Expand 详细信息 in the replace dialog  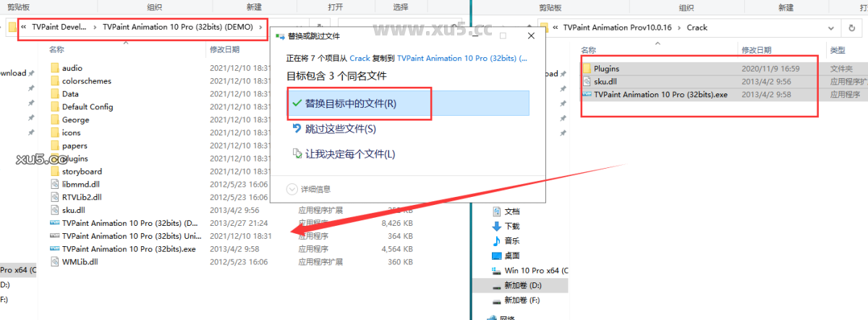click(x=310, y=189)
